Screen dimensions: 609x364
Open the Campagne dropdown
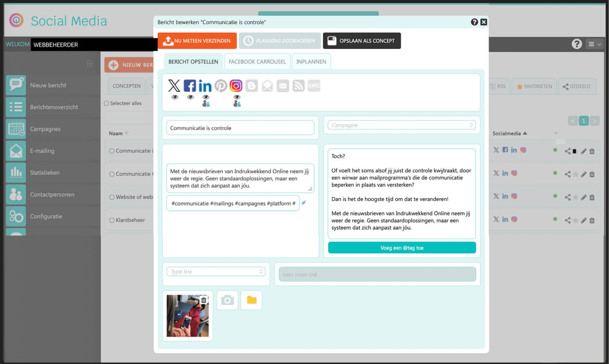[402, 125]
